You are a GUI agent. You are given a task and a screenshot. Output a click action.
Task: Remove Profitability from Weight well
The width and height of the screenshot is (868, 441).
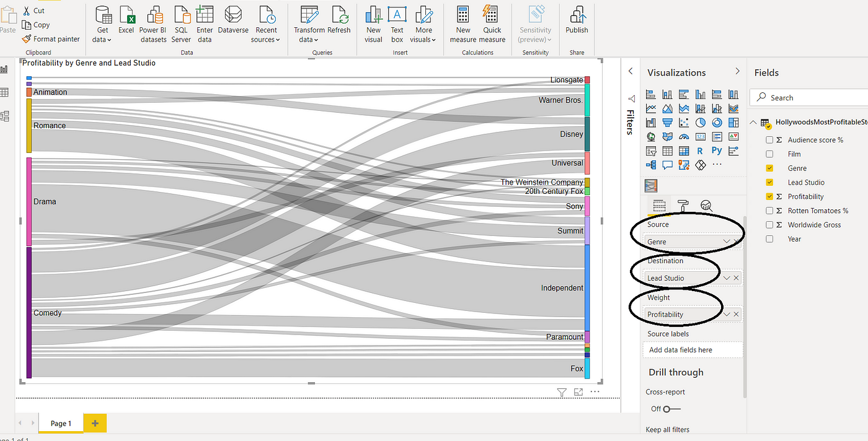point(736,315)
